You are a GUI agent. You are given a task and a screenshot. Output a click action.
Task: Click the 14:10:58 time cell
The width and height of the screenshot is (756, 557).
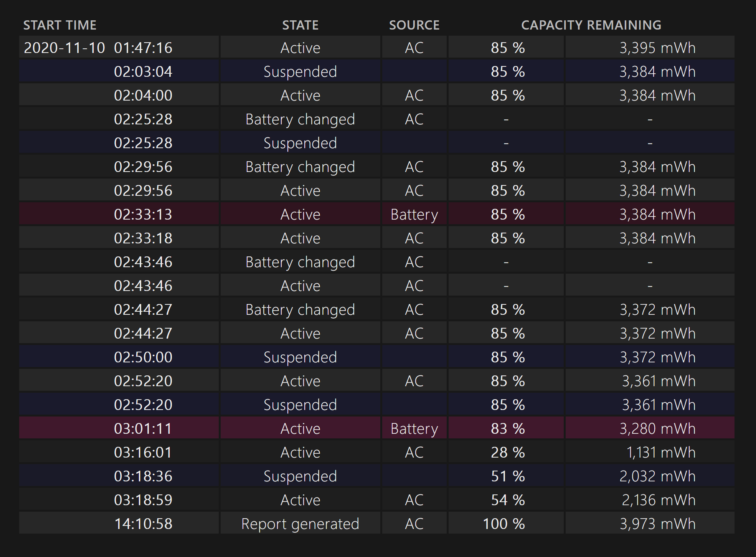tap(143, 524)
